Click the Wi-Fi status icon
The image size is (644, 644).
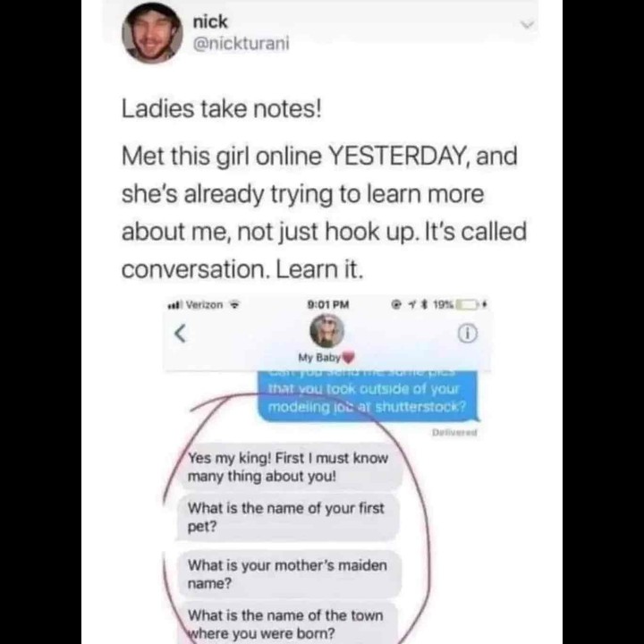235,306
